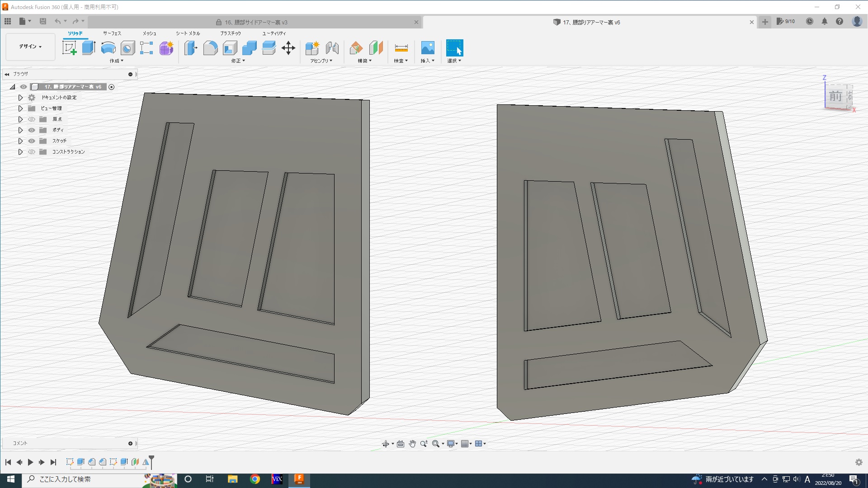Open Chrome from the Windows taskbar
The image size is (868, 488).
[x=255, y=479]
